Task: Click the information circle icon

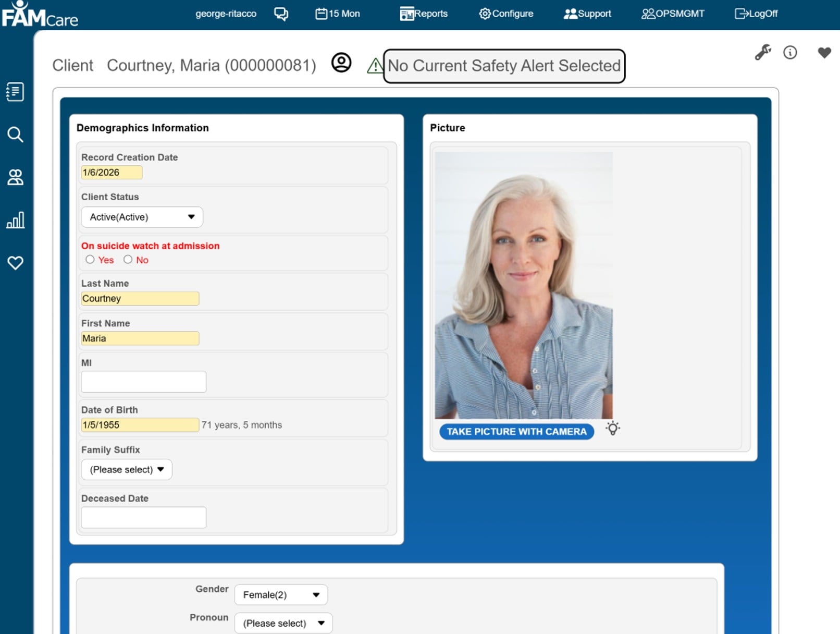Action: (790, 53)
